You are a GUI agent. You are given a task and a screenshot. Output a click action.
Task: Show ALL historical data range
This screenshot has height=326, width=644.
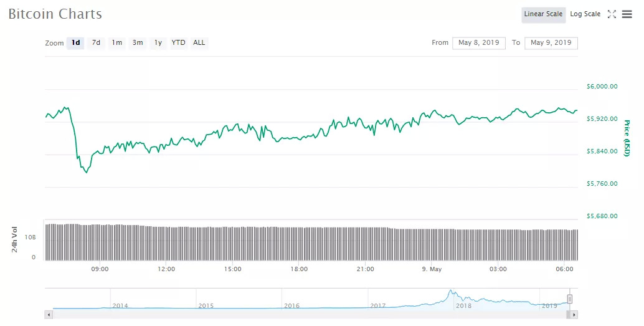199,43
